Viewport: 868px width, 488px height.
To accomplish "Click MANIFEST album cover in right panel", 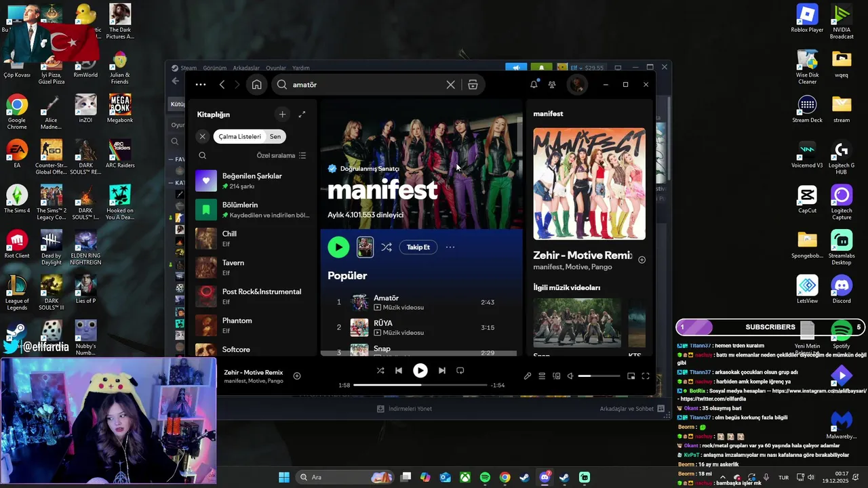I will click(x=589, y=184).
